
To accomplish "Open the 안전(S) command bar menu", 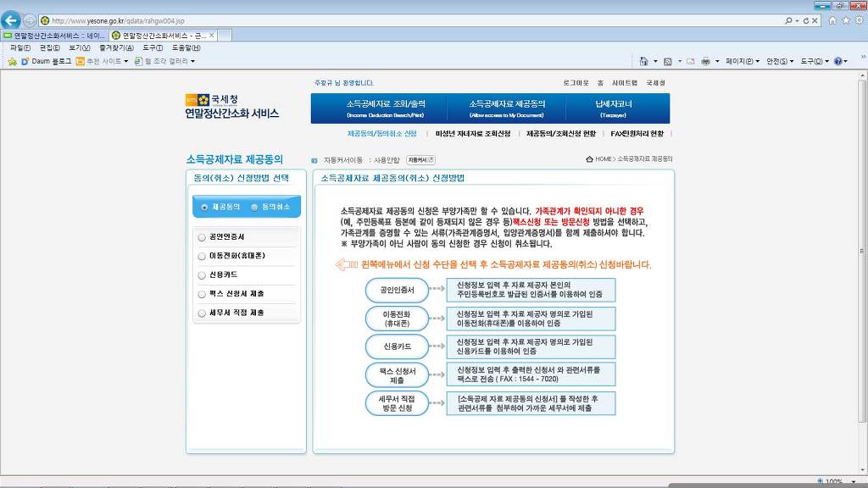I will (780, 61).
